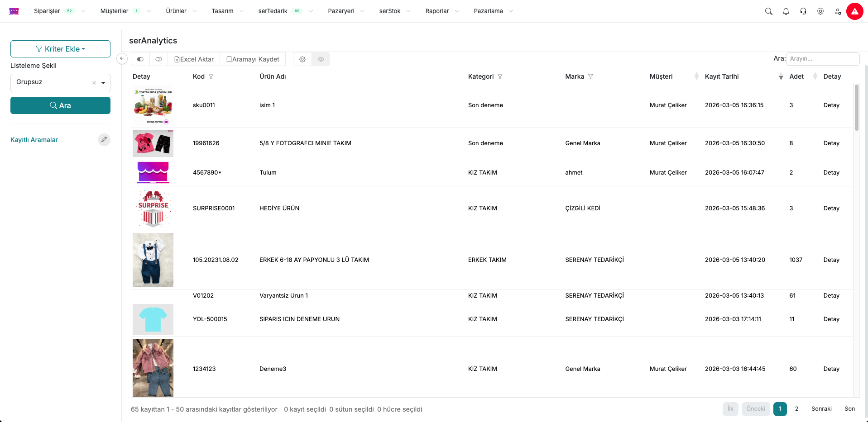
Task: Open the filter dropdown on Kategori column
Action: click(x=500, y=76)
